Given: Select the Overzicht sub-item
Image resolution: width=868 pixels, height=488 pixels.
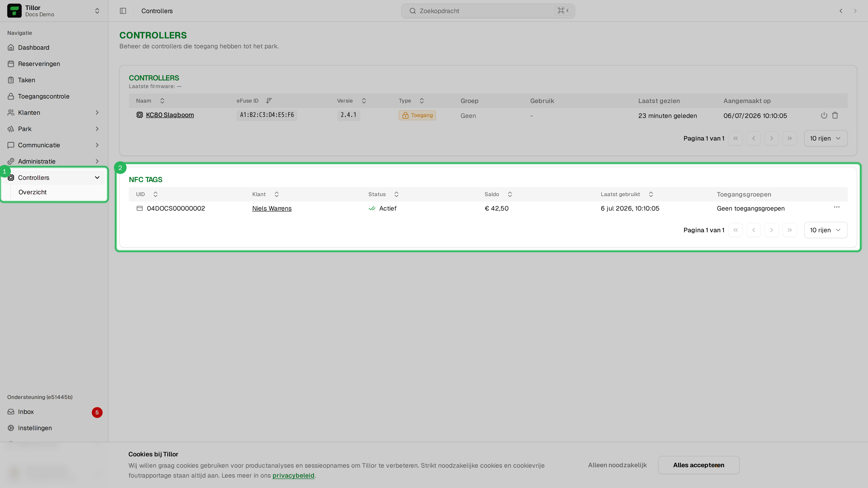Looking at the screenshot, I should coord(32,192).
